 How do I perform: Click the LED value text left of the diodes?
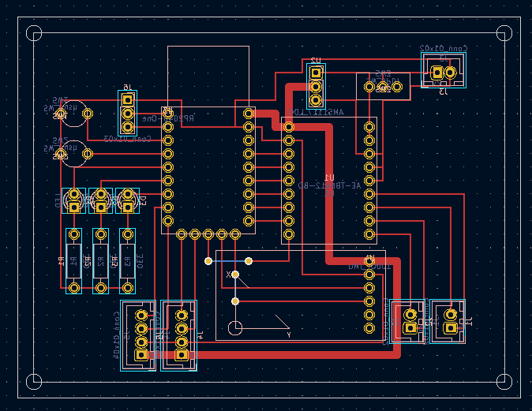[58, 200]
